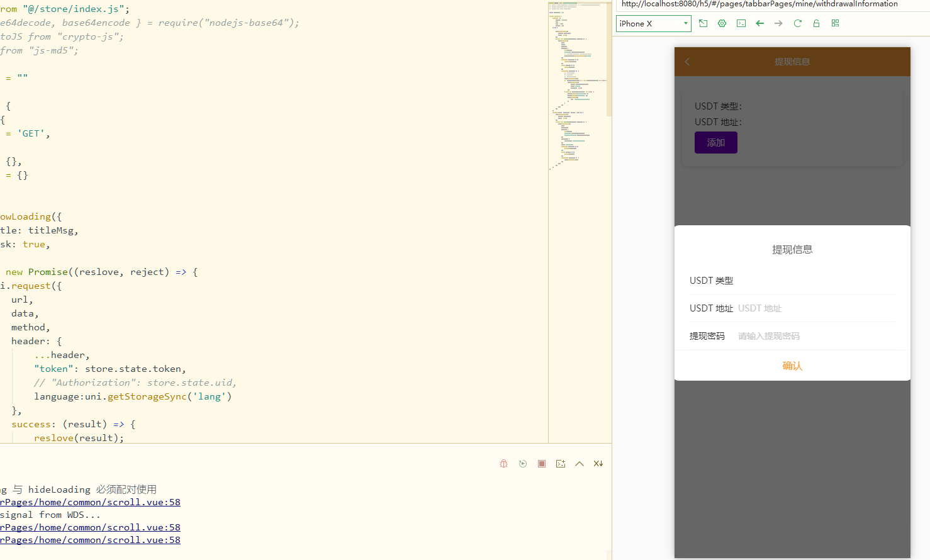The image size is (930, 560).
Task: Collapse the console panel with the chevron
Action: (580, 464)
